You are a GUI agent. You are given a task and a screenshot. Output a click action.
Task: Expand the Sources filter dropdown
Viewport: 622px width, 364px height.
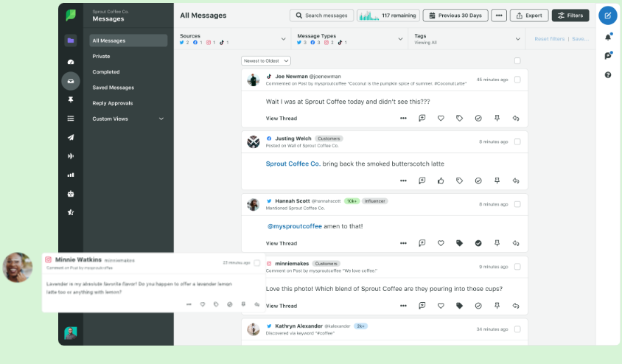click(x=283, y=39)
